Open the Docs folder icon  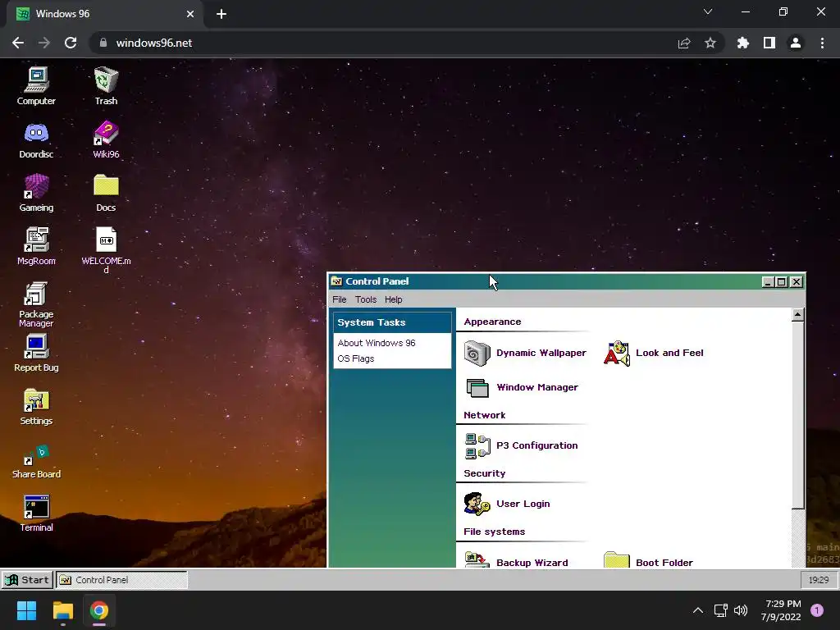[106, 193]
